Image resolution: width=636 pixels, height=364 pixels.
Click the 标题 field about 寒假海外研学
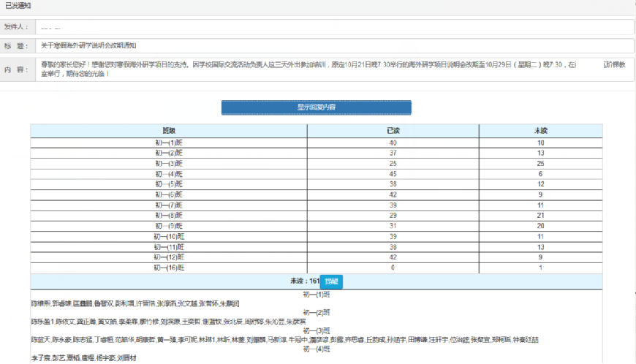(335, 46)
